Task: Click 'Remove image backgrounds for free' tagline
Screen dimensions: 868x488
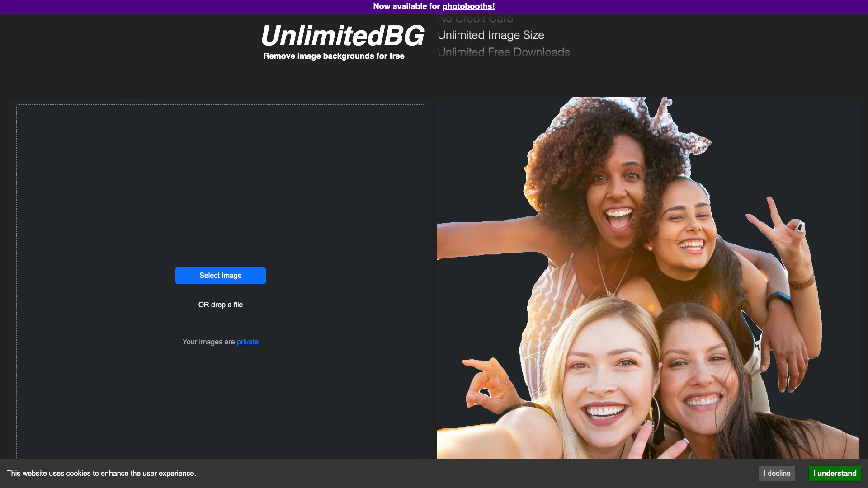Action: (x=334, y=56)
